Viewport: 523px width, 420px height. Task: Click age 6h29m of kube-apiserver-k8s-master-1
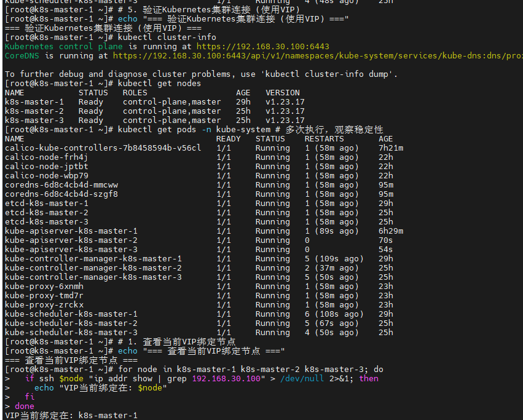(391, 231)
